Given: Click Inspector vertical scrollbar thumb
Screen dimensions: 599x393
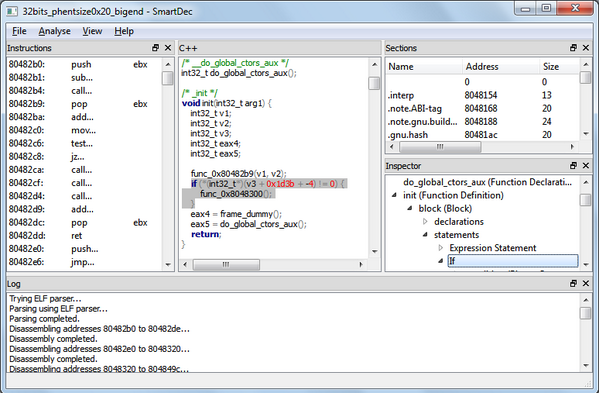Looking at the screenshot, I should pos(586,199).
